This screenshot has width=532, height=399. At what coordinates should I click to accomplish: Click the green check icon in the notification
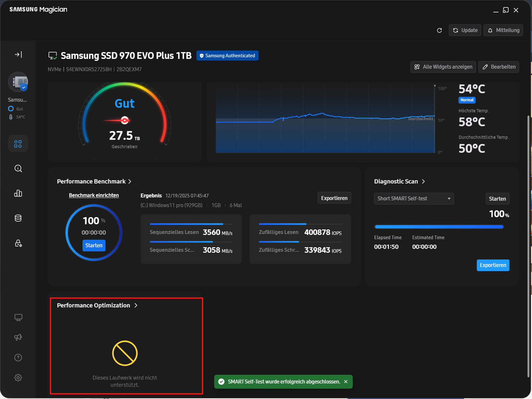click(221, 382)
